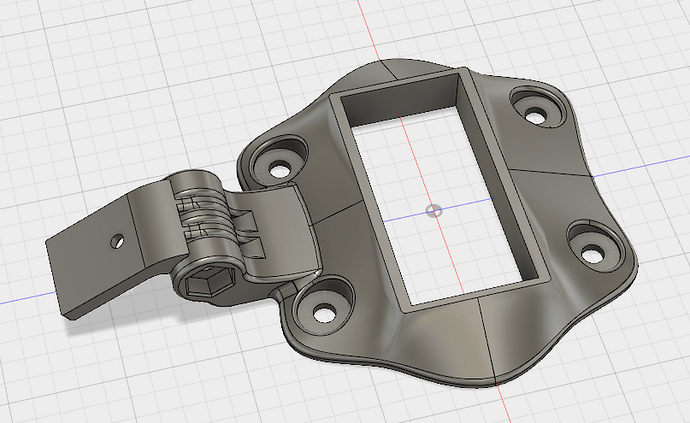Click the origin point marker at center
This screenshot has width=690, height=423.
pyautogui.click(x=432, y=210)
